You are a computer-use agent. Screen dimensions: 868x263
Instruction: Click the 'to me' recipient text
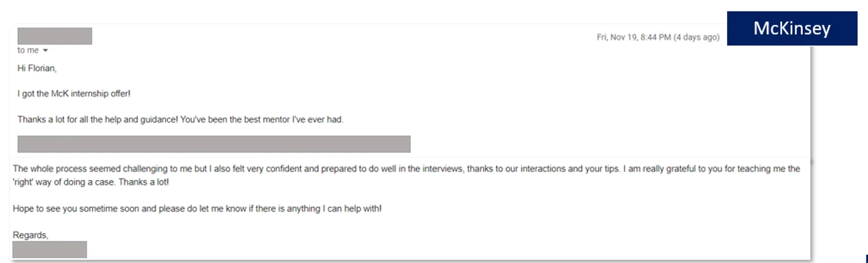(x=28, y=50)
